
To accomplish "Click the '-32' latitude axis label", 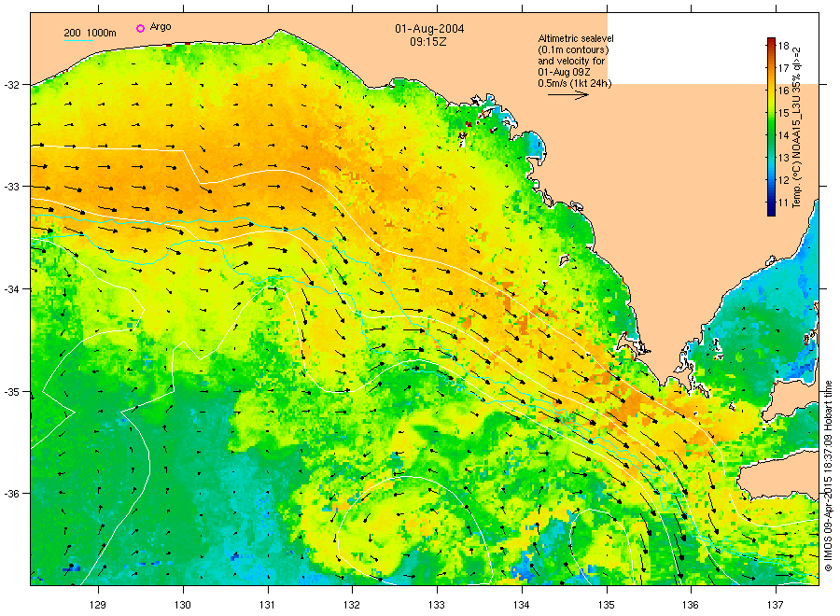I will pyautogui.click(x=12, y=85).
